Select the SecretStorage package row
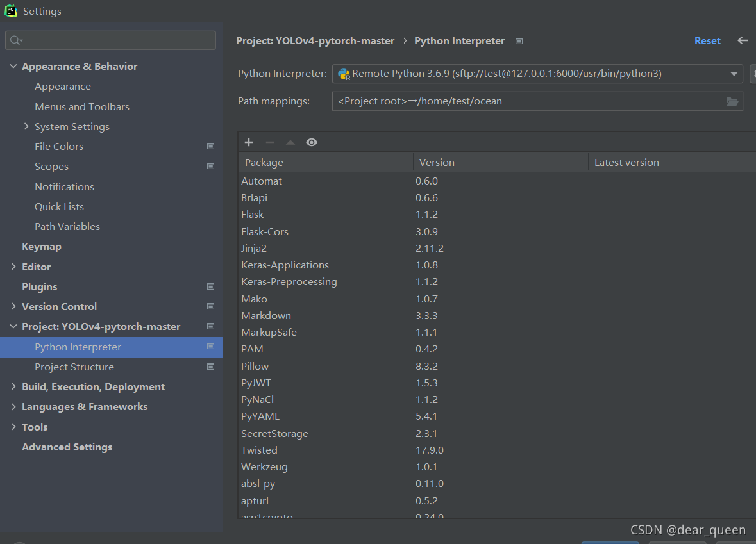Viewport: 756px width, 544px height. 497,433
